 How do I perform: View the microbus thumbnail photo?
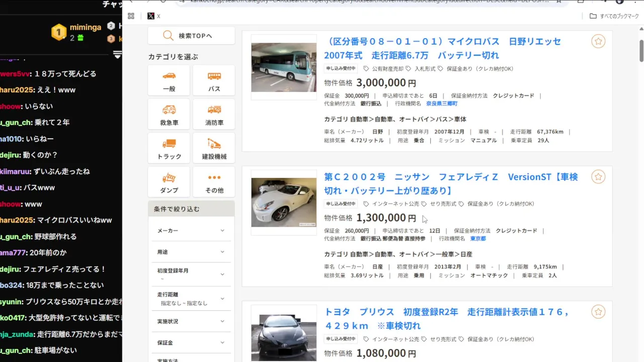tap(284, 67)
